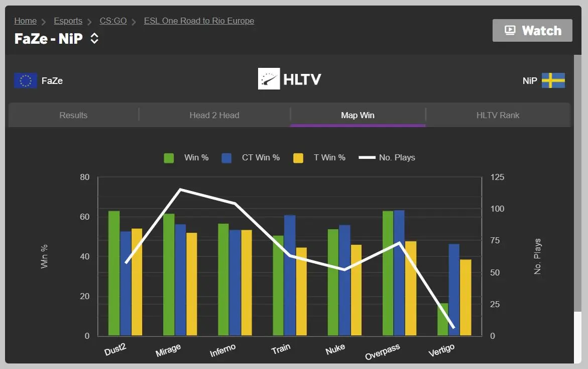
Task: Click the vertical scrollbar thumb on the right
Action: pos(577,183)
